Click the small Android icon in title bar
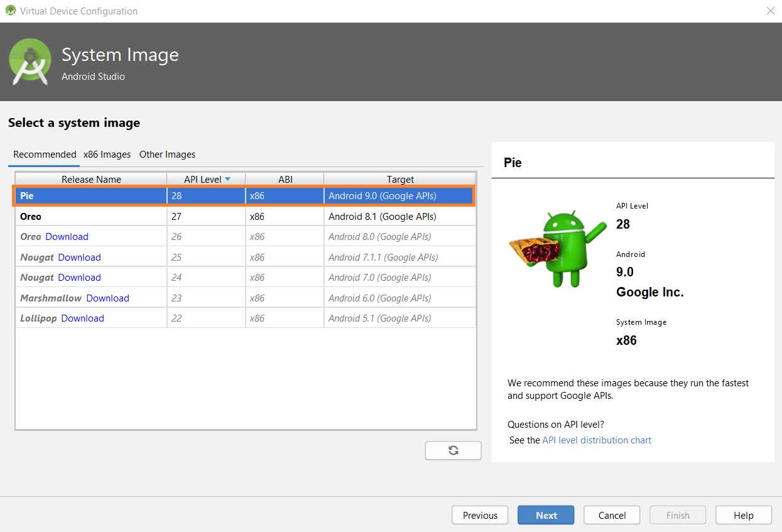This screenshot has height=532, width=782. click(x=10, y=11)
